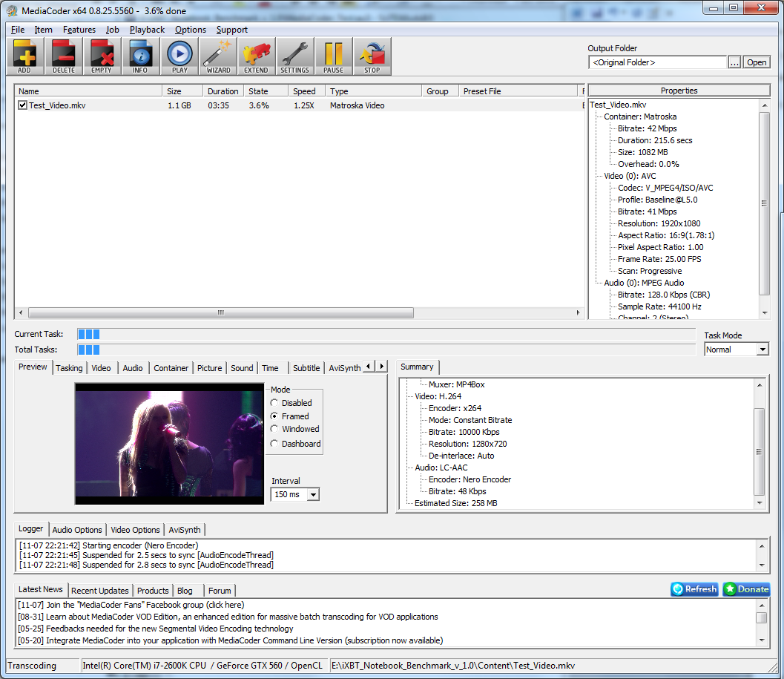This screenshot has height=679, width=784.
Task: Open the Products tab
Action: pos(153,591)
